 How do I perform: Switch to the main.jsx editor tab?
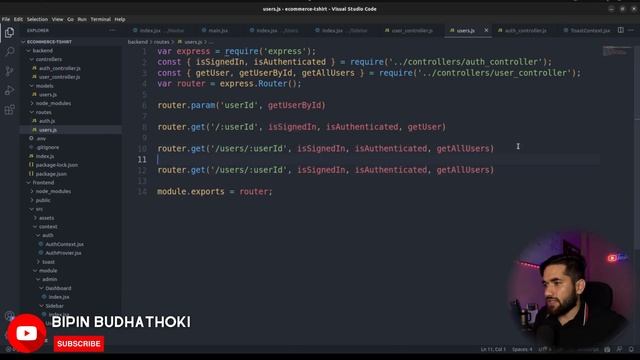pyautogui.click(x=218, y=30)
